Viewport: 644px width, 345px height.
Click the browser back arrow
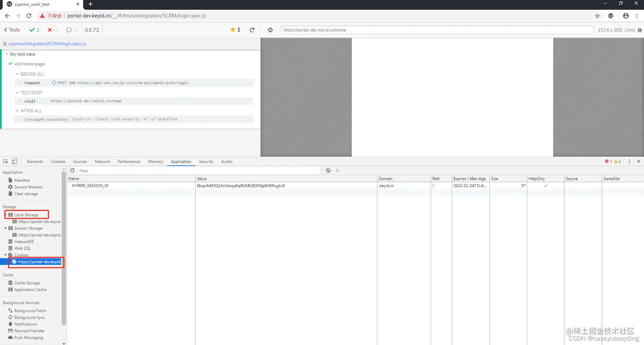(x=7, y=16)
